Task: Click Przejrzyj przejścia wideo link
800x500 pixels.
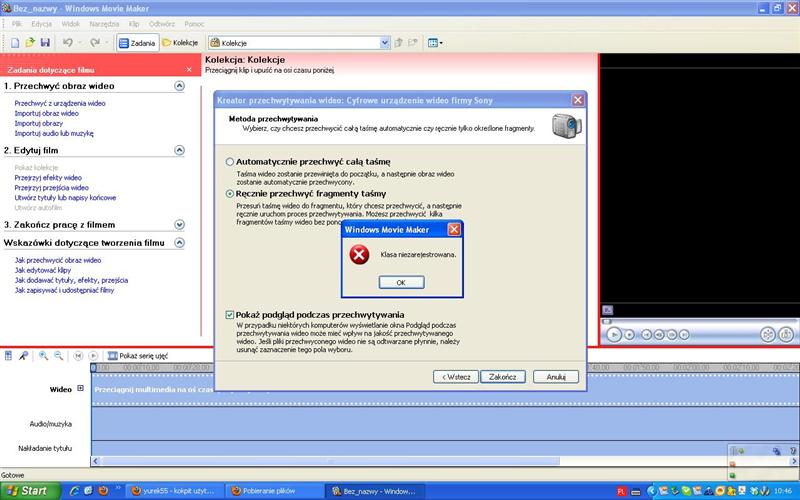Action: pyautogui.click(x=52, y=188)
